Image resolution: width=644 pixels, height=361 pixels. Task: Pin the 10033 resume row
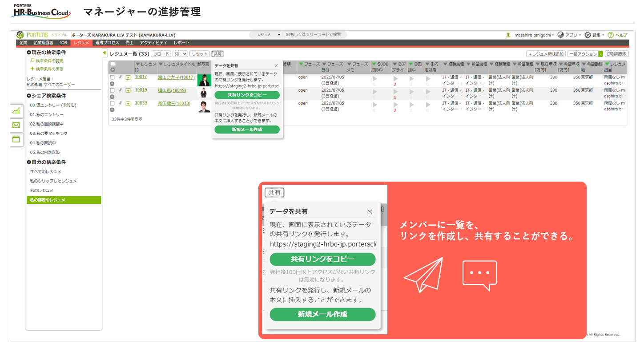(120, 103)
